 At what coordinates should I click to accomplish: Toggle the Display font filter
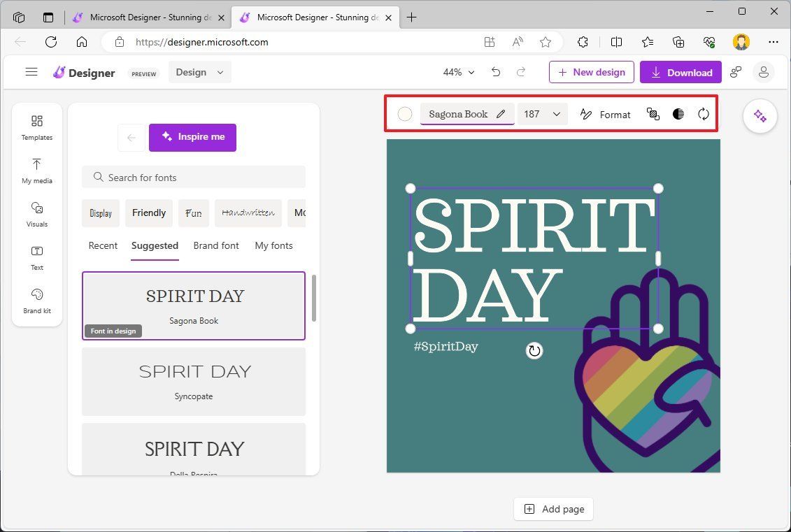(x=100, y=213)
